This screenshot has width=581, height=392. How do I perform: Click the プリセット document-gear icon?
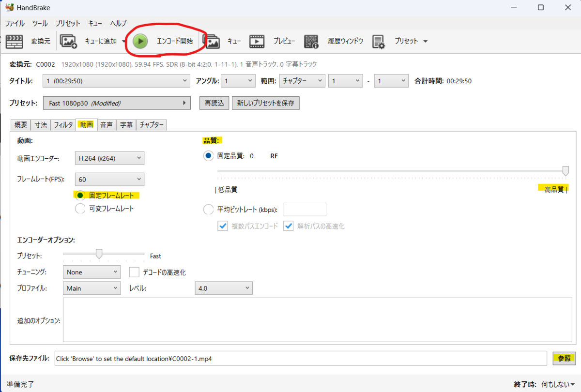[x=379, y=42]
